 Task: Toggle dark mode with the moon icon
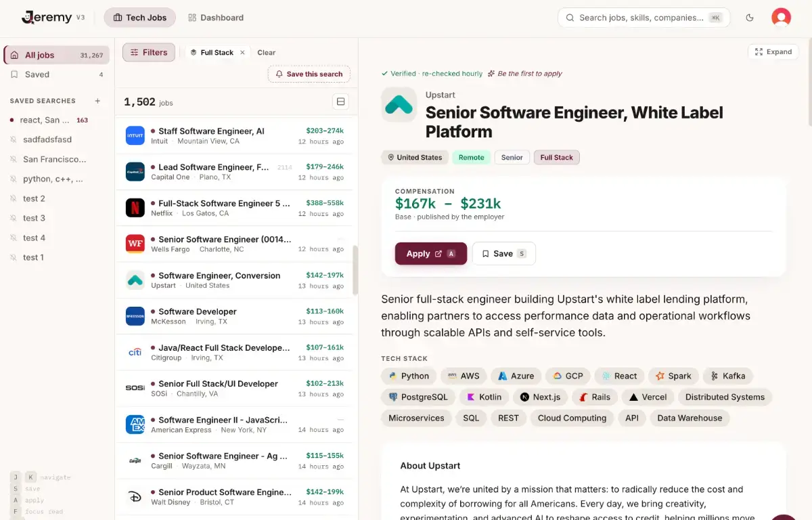click(x=750, y=18)
